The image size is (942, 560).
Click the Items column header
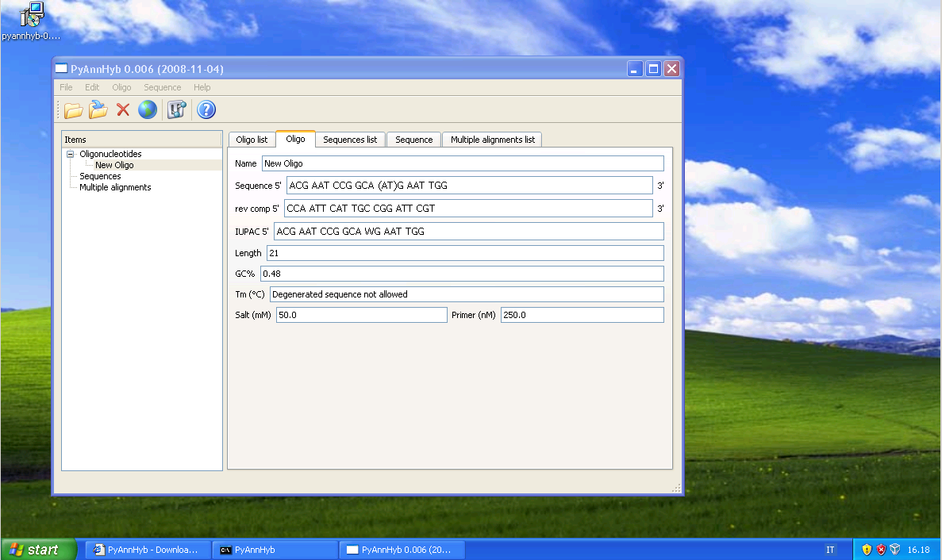coord(142,140)
